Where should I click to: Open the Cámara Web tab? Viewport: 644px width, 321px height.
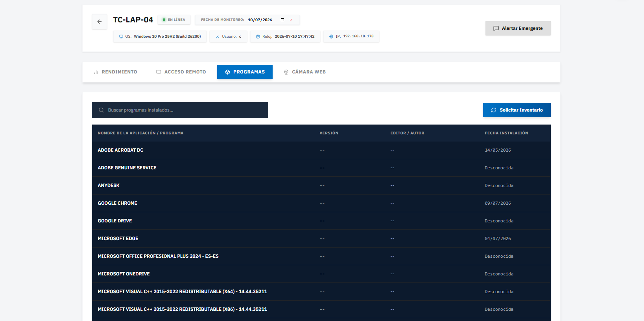pyautogui.click(x=305, y=72)
